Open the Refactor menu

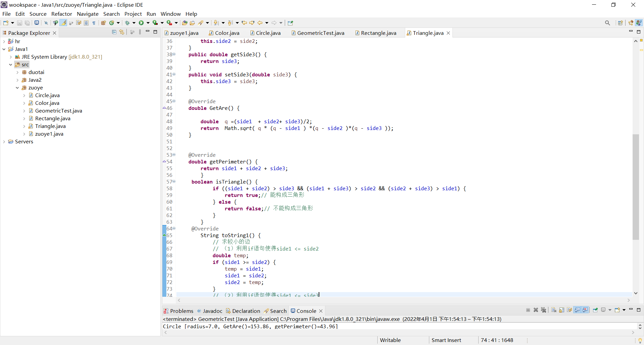coord(62,14)
